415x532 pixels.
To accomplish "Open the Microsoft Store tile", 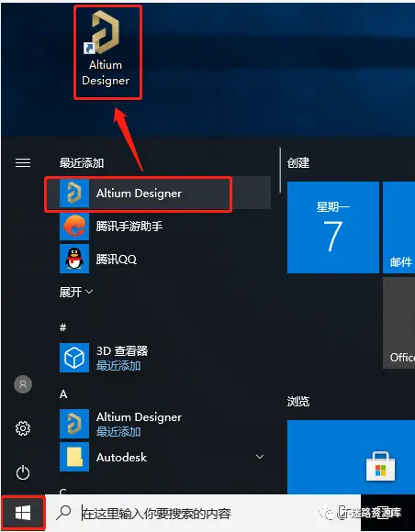I will point(351,457).
